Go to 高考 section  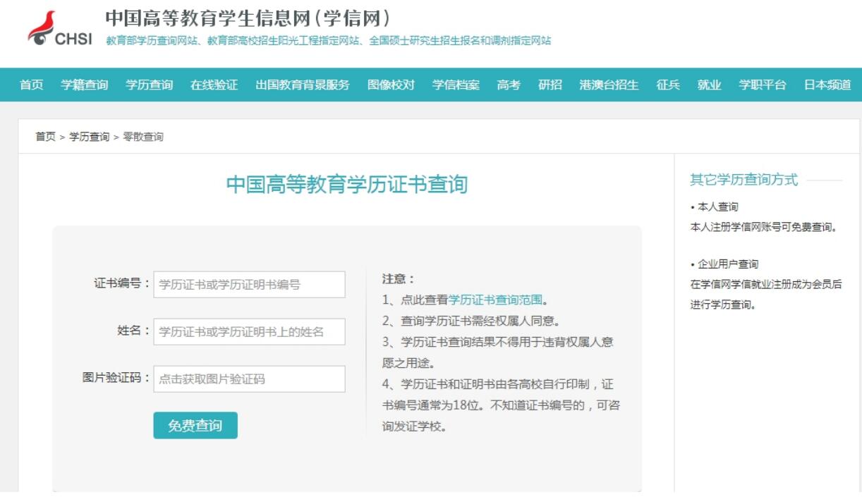509,85
